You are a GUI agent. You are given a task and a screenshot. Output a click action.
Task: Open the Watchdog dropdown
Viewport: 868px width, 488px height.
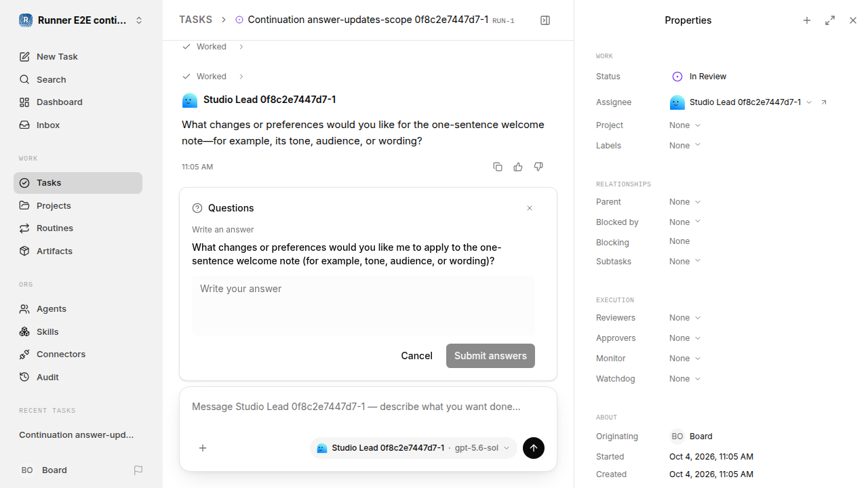click(685, 379)
